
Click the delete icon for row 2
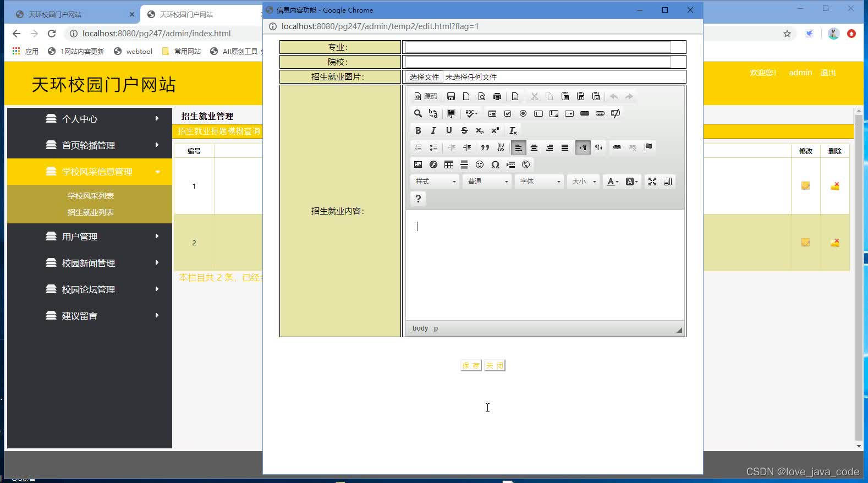pyautogui.click(x=834, y=243)
